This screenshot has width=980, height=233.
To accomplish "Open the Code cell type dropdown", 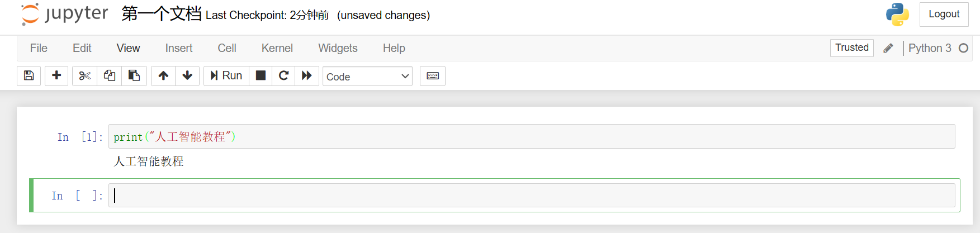I will click(x=367, y=77).
